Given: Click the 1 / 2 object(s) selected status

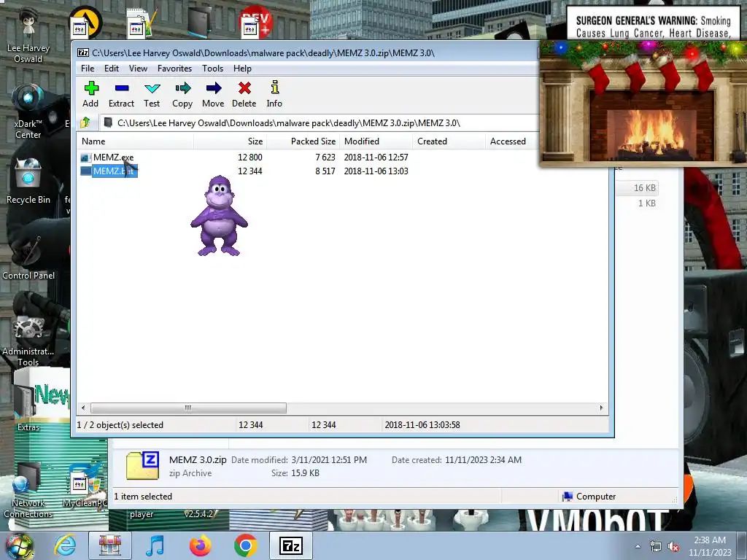Looking at the screenshot, I should 120,425.
